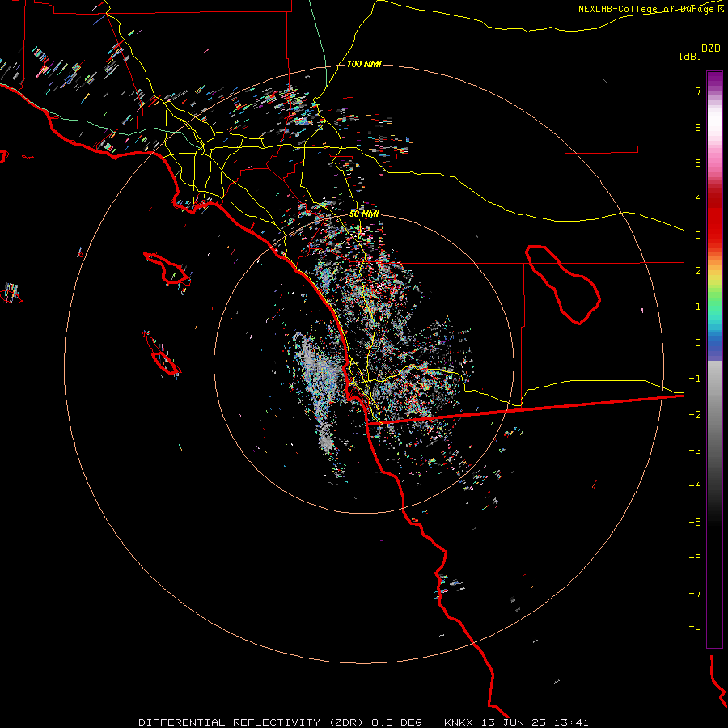Click the [dB] unit label
728x728 pixels.
691,56
